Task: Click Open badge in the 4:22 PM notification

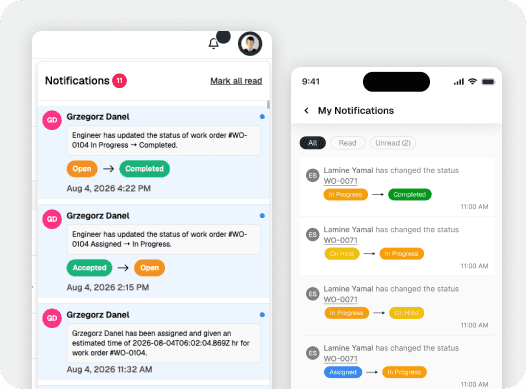Action: 82,169
